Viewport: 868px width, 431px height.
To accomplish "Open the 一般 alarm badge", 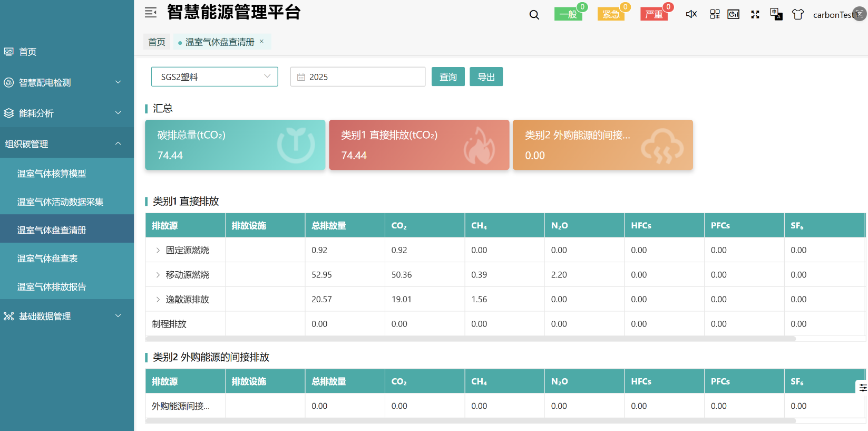I will [x=568, y=14].
